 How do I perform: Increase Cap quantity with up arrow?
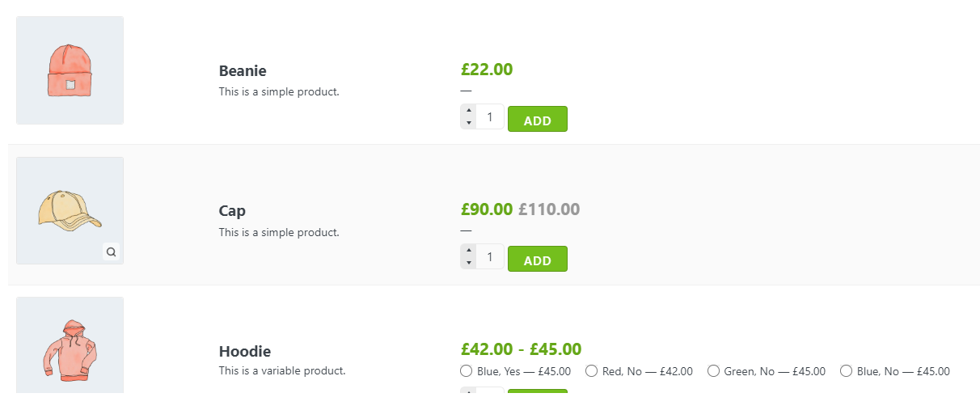[468, 251]
